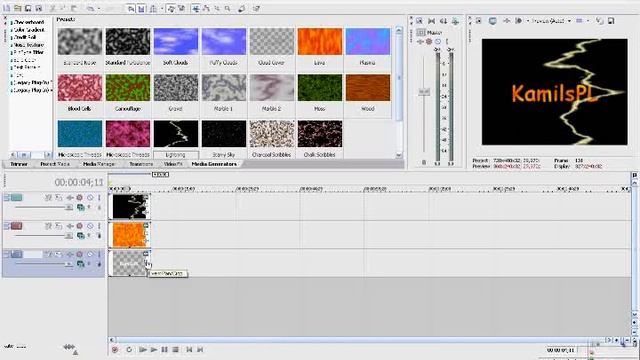Click the Lightning event on track one

(x=129, y=206)
